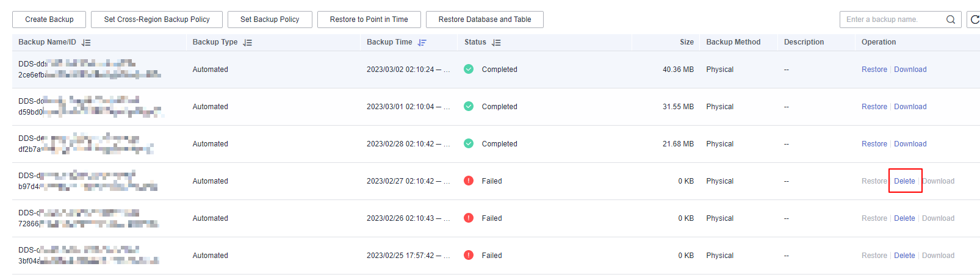The height and width of the screenshot is (280, 980).
Task: Toggle Backup Time sort order icon
Action: [x=422, y=43]
